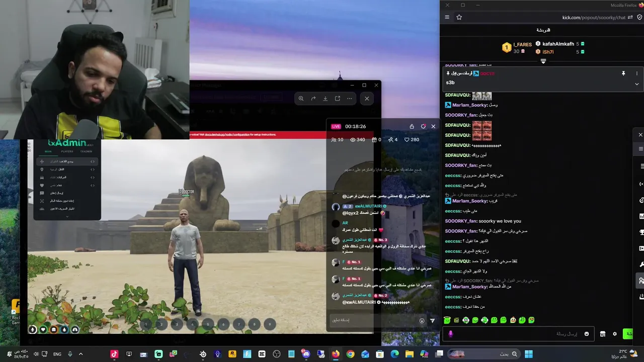Screen dimensions: 644x362
Task: Open Discord from the taskbar
Action: (306, 354)
